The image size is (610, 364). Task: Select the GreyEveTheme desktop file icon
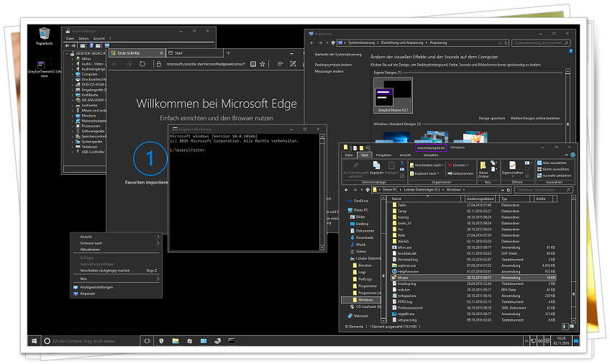coord(44,68)
